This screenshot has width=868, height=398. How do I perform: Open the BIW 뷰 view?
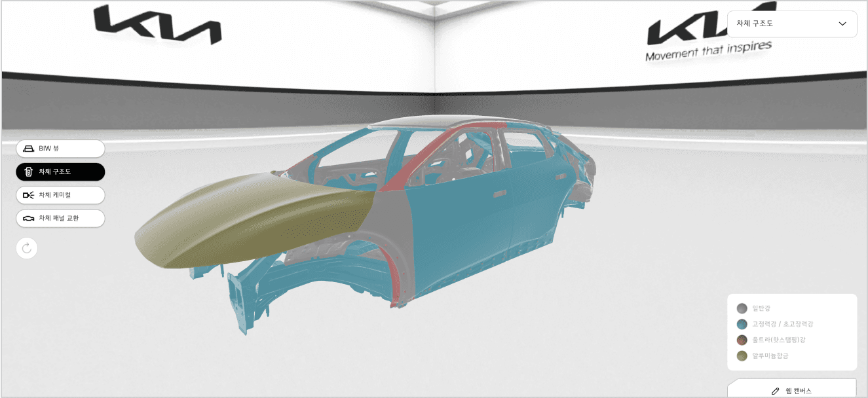(x=60, y=149)
